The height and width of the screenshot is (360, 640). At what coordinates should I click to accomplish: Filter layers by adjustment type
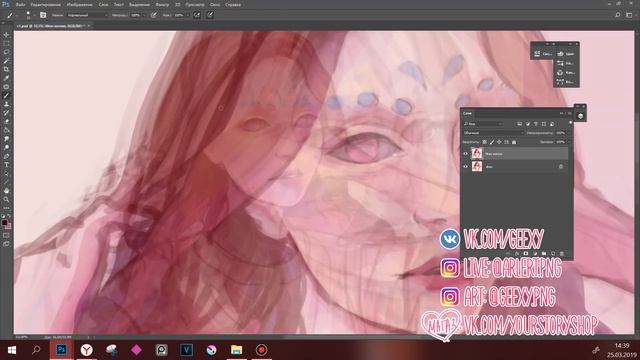(528, 124)
